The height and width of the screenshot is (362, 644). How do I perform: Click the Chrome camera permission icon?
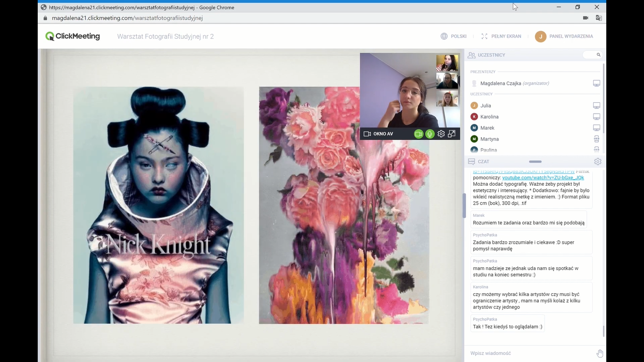tap(586, 18)
